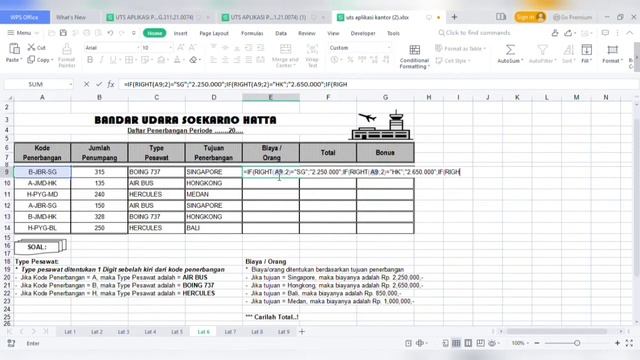Open the font color A icon
This screenshot has width=640, height=360.
[177, 60]
